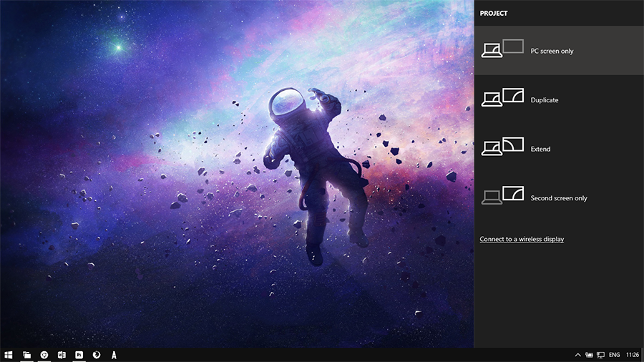Open the letter A app on taskbar
Screen dimensions: 644x362
coord(114,355)
